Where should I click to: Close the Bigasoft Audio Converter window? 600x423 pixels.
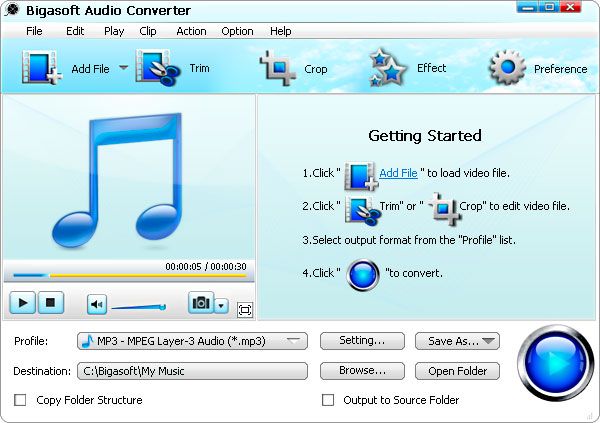tap(571, 7)
